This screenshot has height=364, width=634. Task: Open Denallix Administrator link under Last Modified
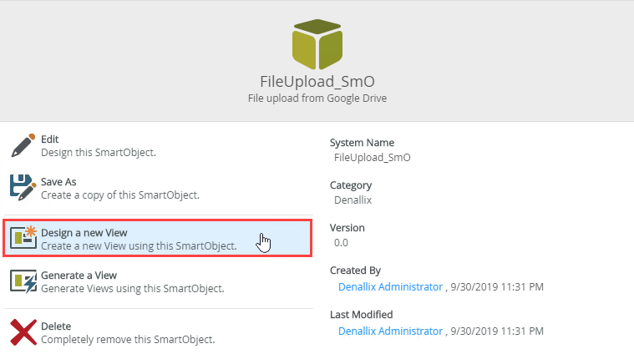[390, 331]
